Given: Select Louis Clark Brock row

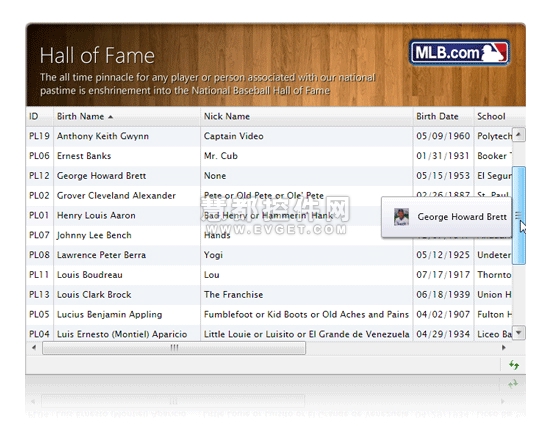Looking at the screenshot, I should (x=269, y=295).
